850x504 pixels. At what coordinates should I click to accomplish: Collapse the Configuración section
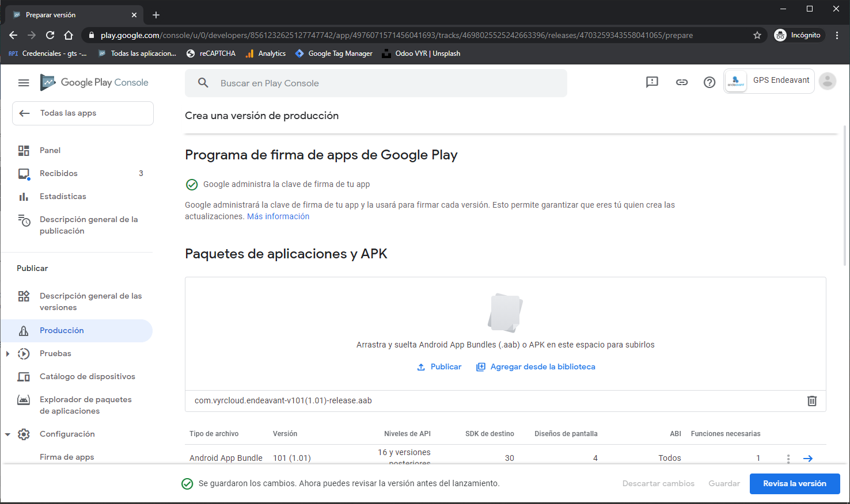(7, 434)
